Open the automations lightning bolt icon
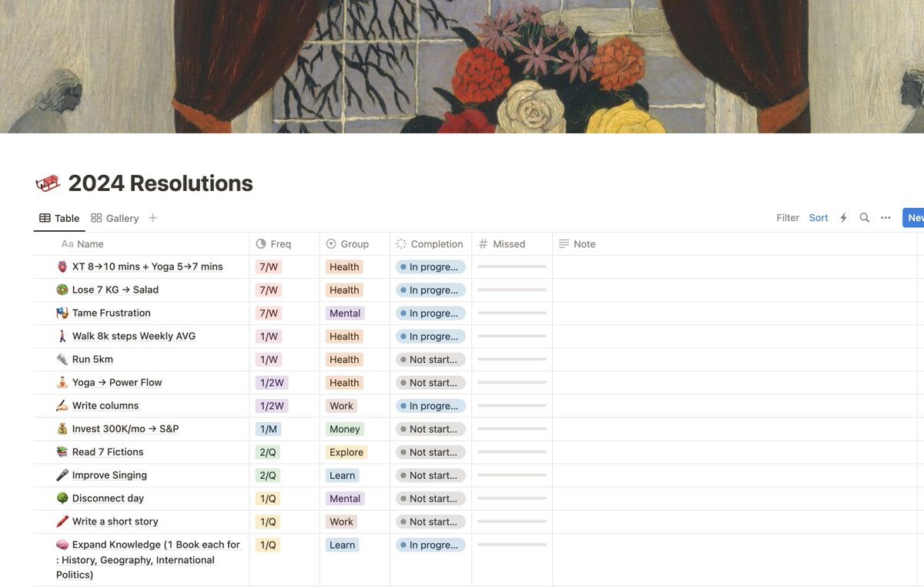 843,218
